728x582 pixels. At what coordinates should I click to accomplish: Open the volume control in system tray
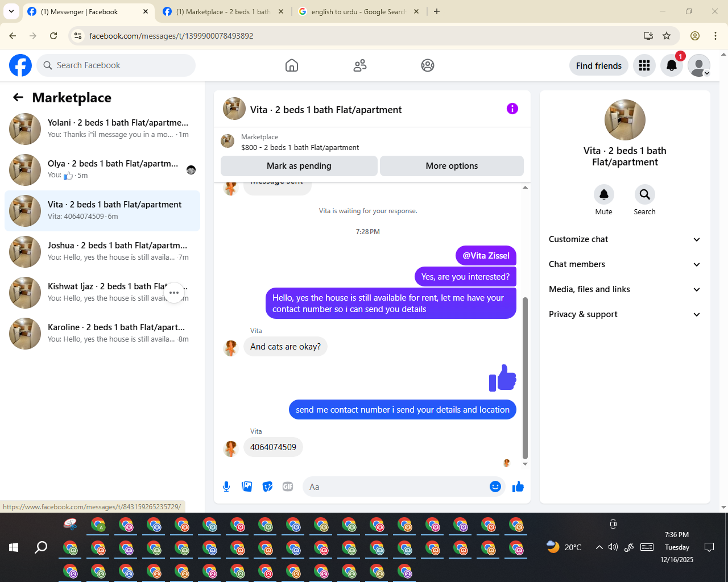pos(613,547)
